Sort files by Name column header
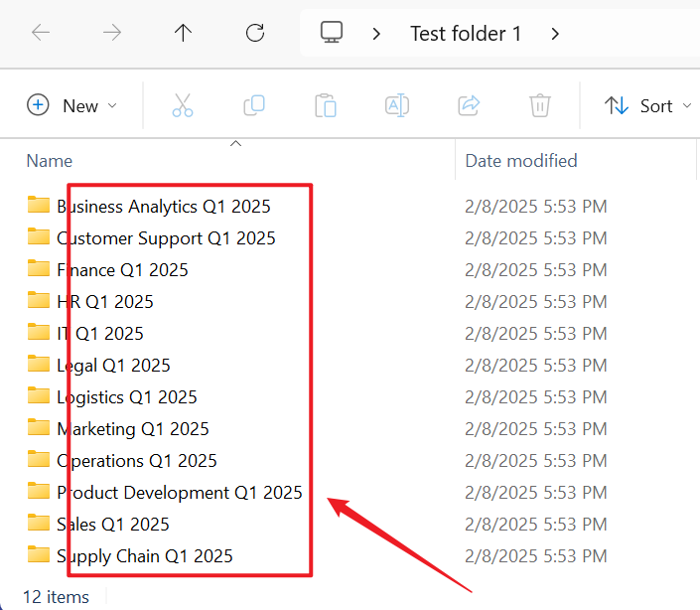The width and height of the screenshot is (700, 610). (50, 160)
